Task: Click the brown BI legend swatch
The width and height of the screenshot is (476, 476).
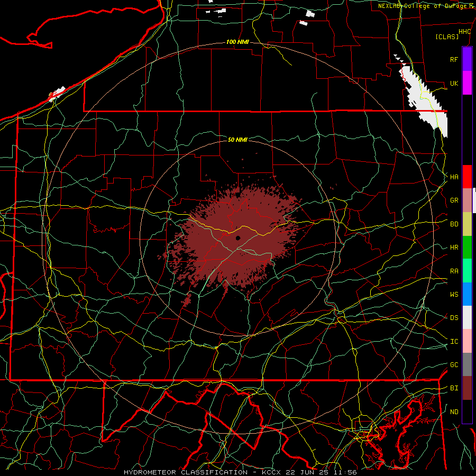Action: pyautogui.click(x=467, y=388)
